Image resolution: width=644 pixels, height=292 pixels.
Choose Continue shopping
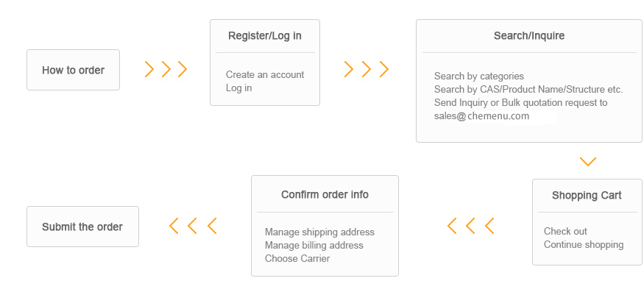584,244
